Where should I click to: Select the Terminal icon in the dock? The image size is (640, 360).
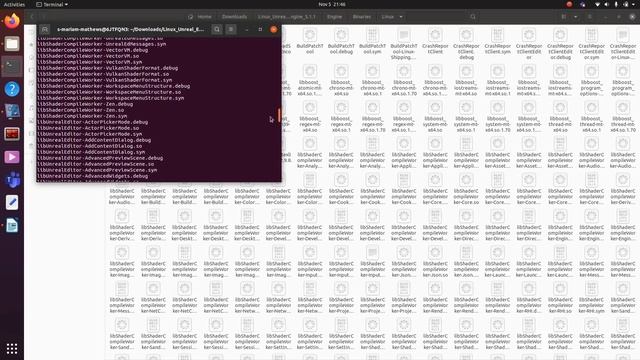pyautogui.click(x=12, y=66)
